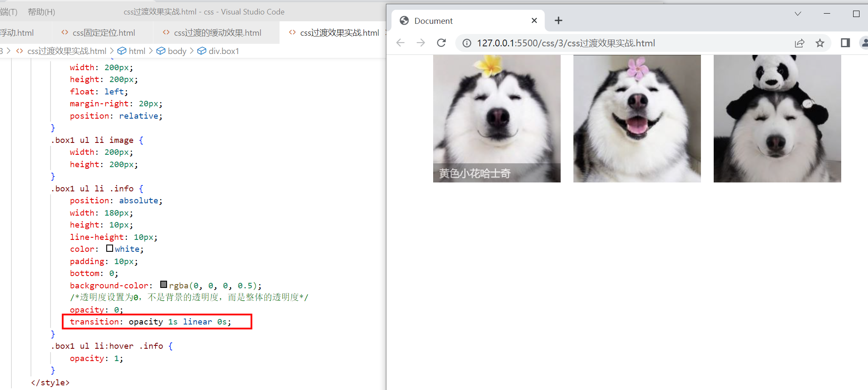Screen dimensions: 868x390
Task: Click the closing </style> tag
Action: (x=50, y=382)
